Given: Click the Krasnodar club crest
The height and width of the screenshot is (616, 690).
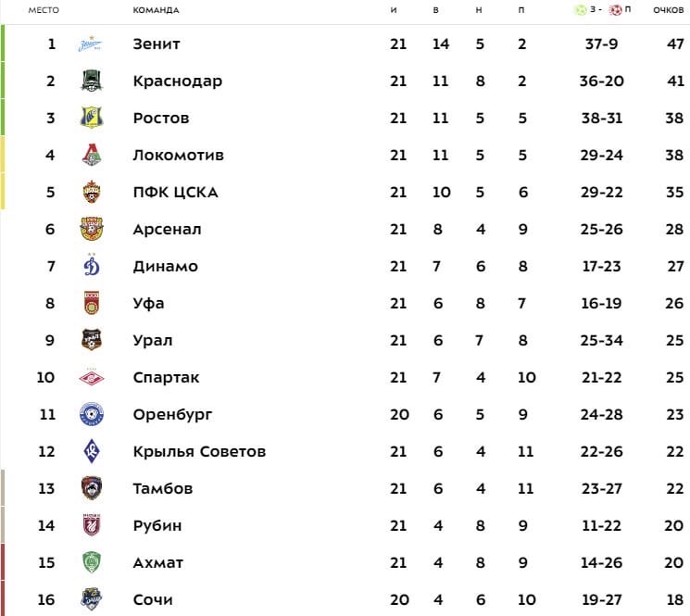Looking at the screenshot, I should (x=92, y=81).
